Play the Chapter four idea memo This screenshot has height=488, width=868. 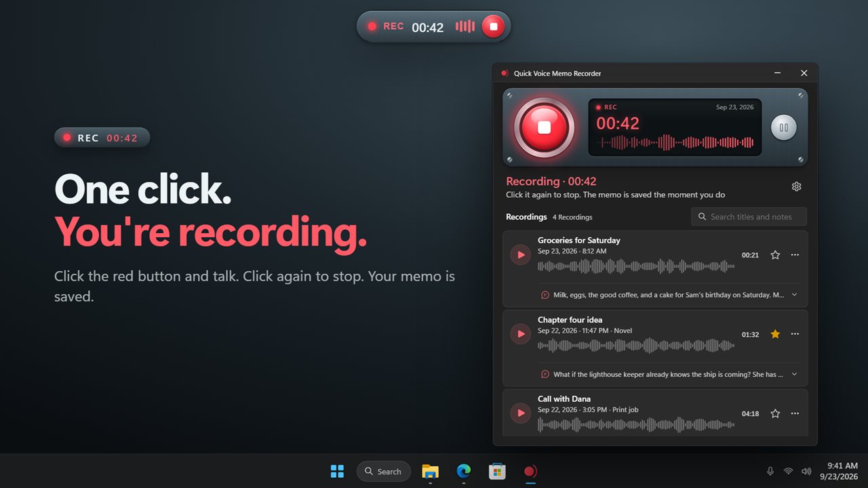click(520, 334)
